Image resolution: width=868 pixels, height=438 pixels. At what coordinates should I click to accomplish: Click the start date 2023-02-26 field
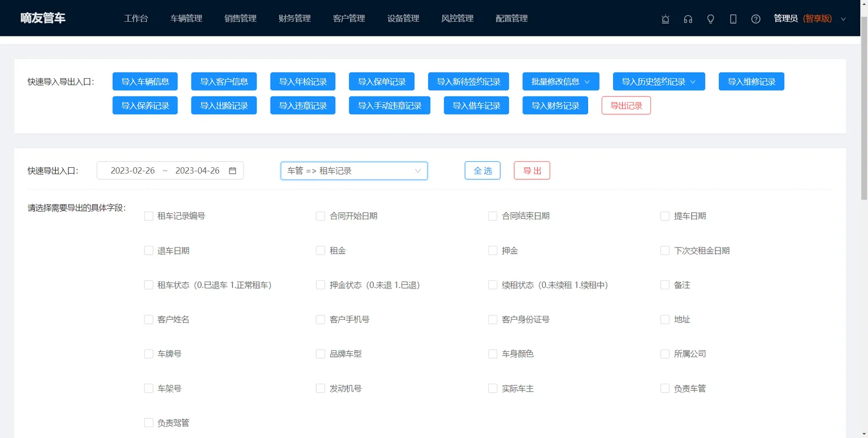tap(132, 170)
